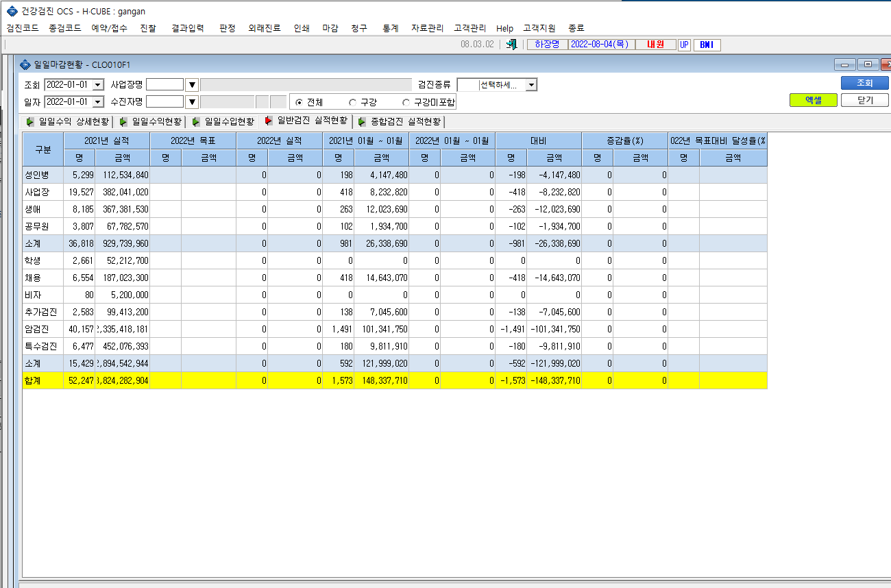Click flag icon of 일일수익현황 tab
The width and height of the screenshot is (891, 588).
[123, 122]
